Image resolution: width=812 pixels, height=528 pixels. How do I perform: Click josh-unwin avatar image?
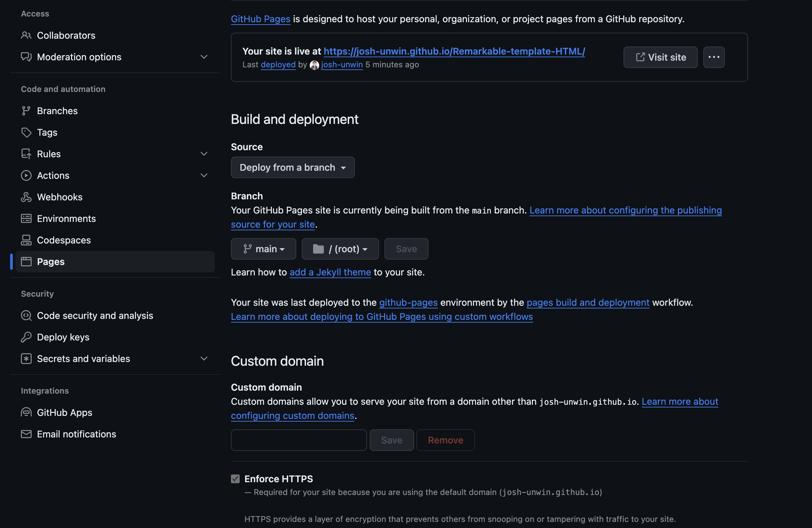click(x=314, y=65)
